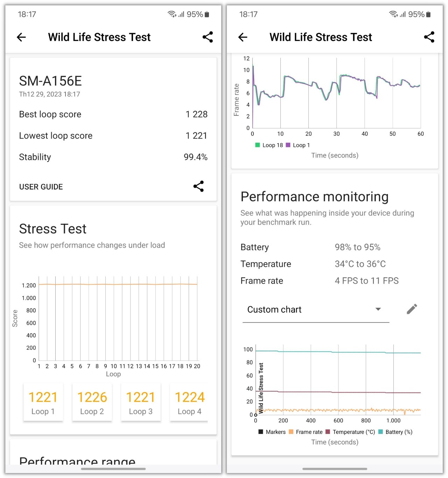This screenshot has width=448, height=478.
Task: Tap the share icon on the right screen
Action: (x=429, y=37)
